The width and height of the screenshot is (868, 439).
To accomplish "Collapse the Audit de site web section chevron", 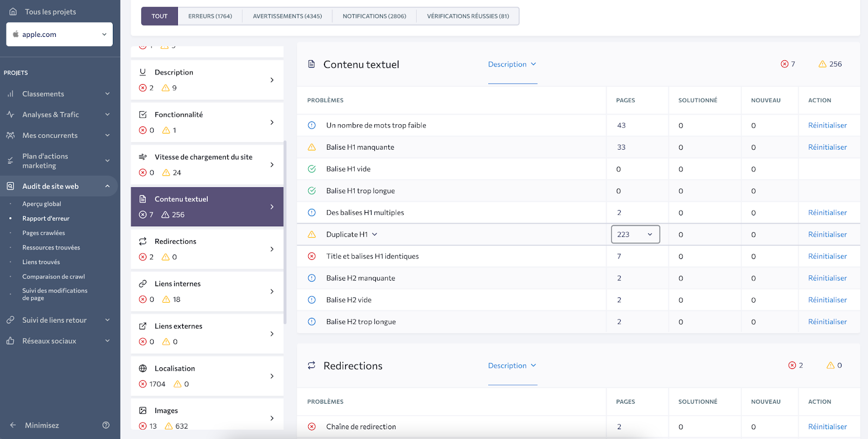I will (107, 186).
